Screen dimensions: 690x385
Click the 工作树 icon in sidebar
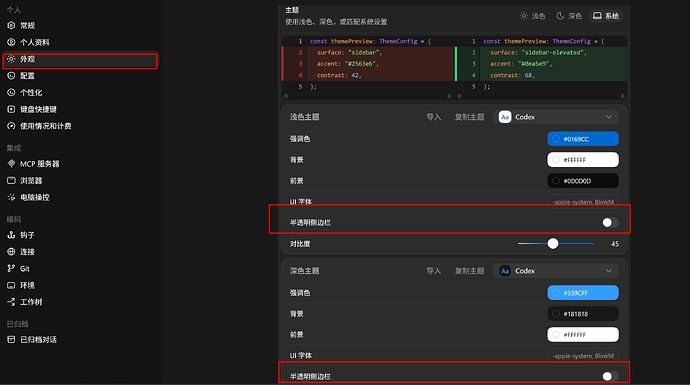(x=11, y=302)
